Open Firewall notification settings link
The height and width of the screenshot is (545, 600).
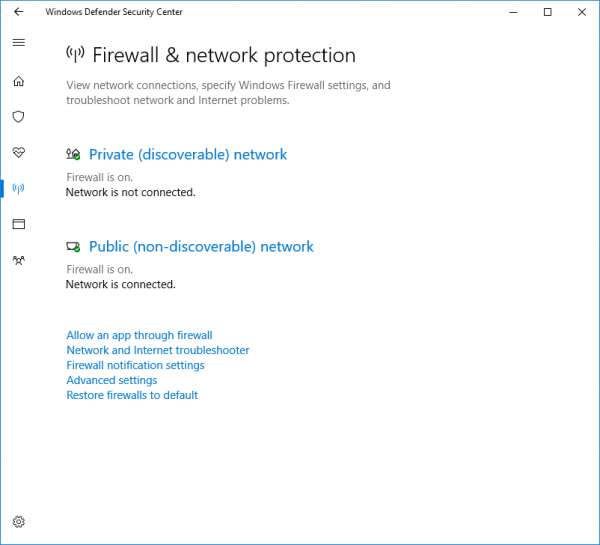pos(135,365)
